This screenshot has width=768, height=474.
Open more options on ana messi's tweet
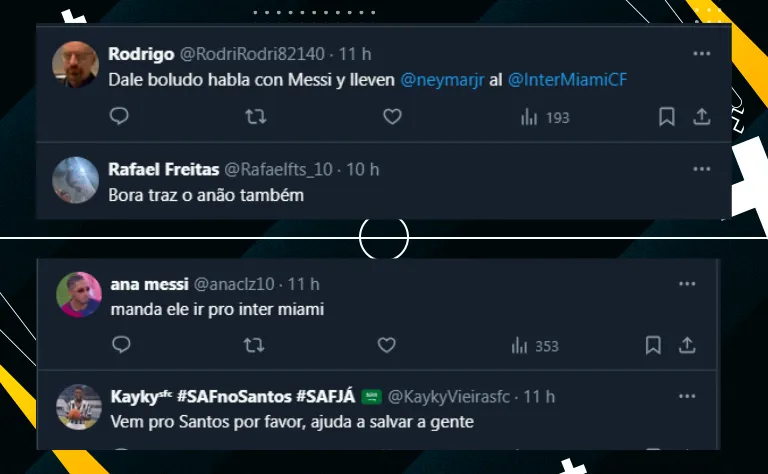[x=687, y=284]
